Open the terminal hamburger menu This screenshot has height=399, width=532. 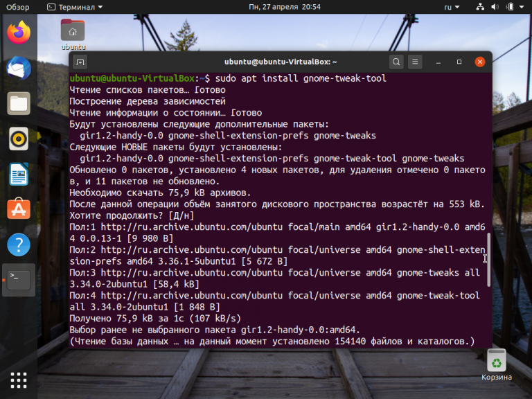tap(415, 62)
